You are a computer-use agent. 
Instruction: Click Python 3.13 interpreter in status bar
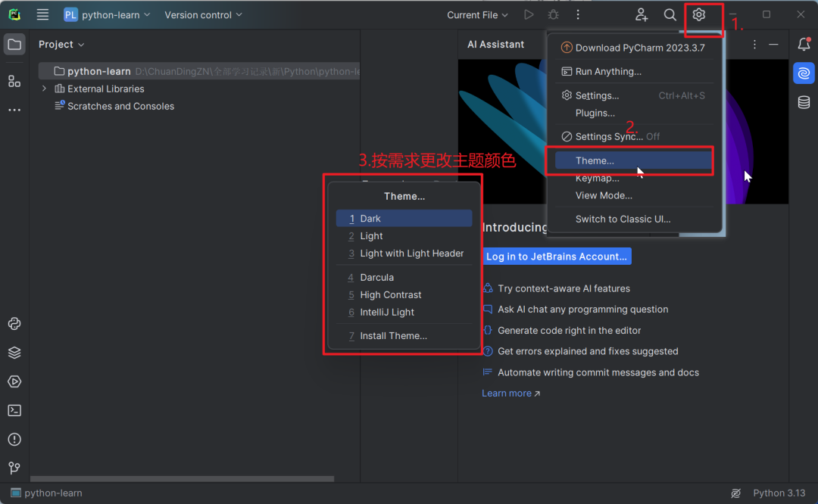[779, 493]
